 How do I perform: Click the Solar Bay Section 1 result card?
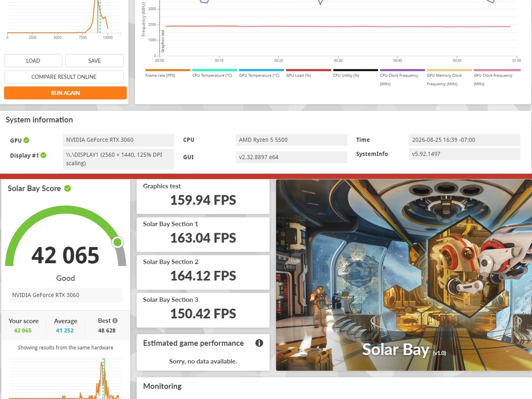203,235
